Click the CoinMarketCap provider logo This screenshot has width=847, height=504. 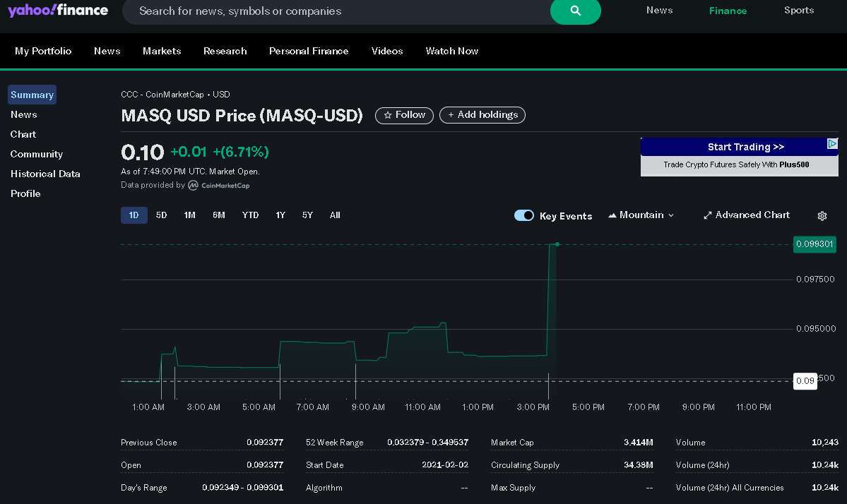point(219,185)
